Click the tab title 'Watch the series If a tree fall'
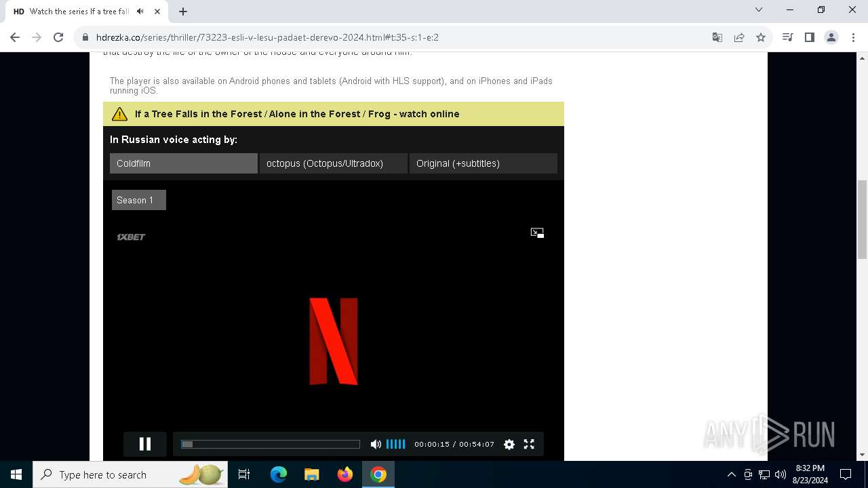Viewport: 868px width, 488px height. [x=79, y=12]
